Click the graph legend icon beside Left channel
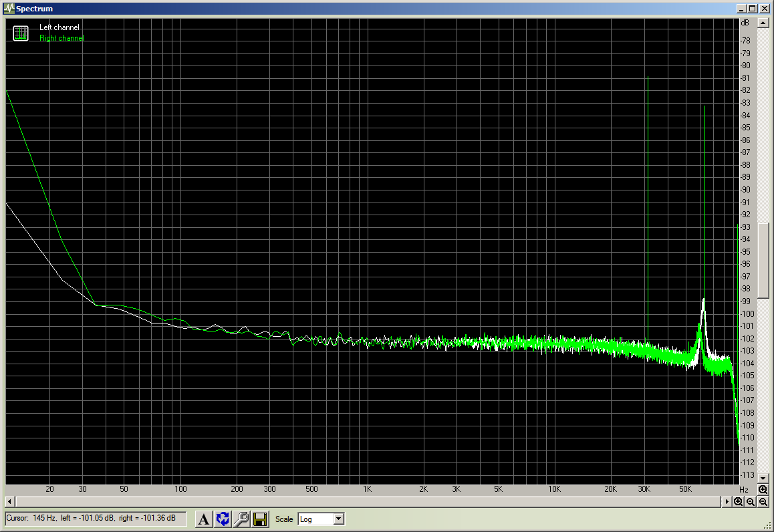 tap(21, 33)
